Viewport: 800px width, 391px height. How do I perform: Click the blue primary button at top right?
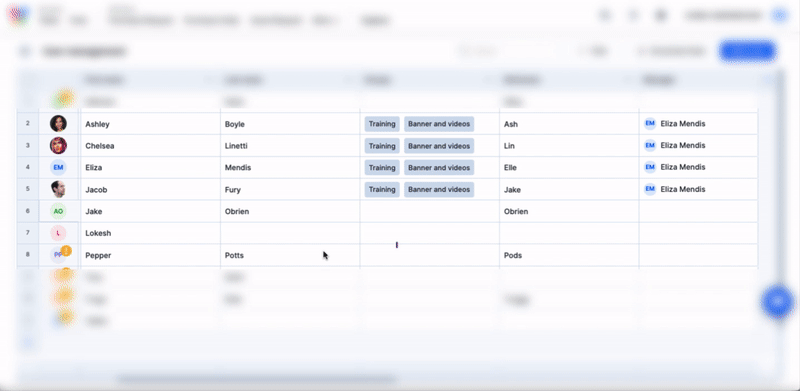(x=747, y=51)
